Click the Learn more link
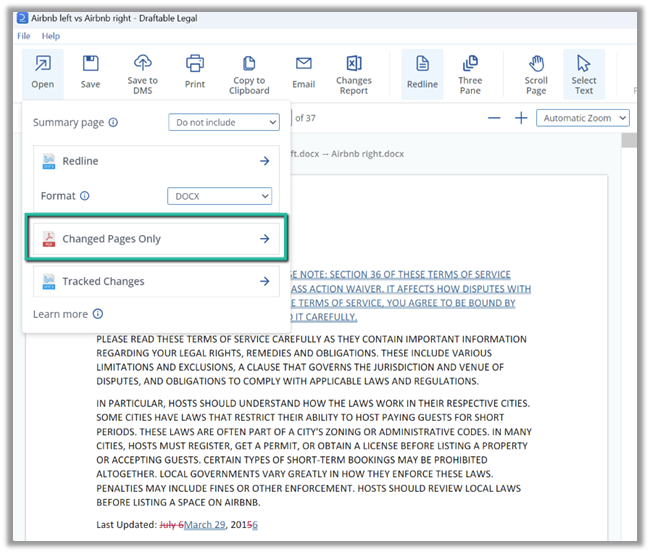The image size is (650, 553). point(61,314)
